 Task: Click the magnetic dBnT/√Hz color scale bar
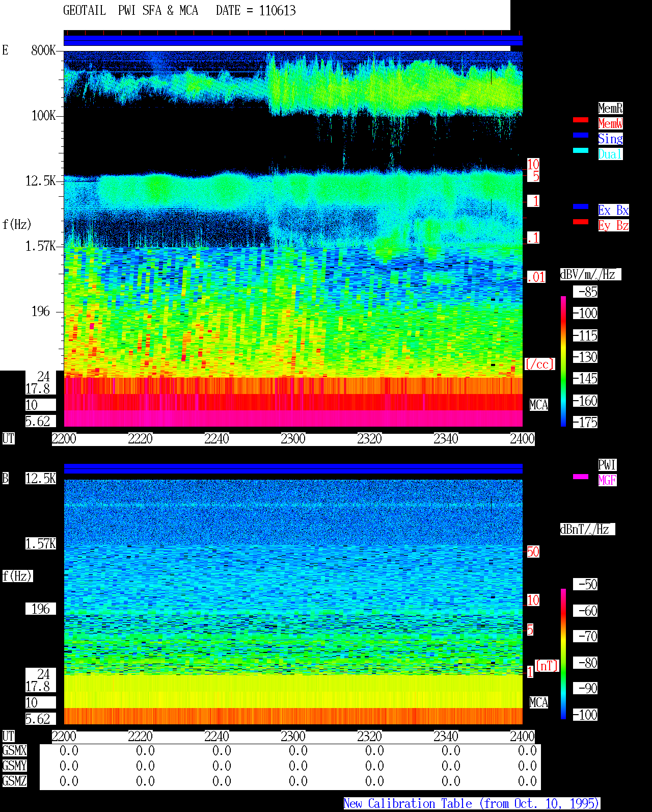click(x=563, y=654)
